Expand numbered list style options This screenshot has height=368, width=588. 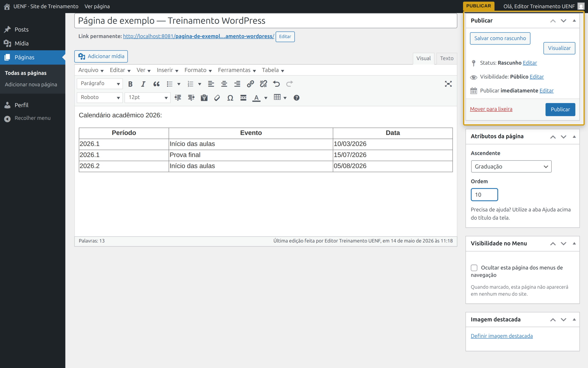tap(199, 84)
